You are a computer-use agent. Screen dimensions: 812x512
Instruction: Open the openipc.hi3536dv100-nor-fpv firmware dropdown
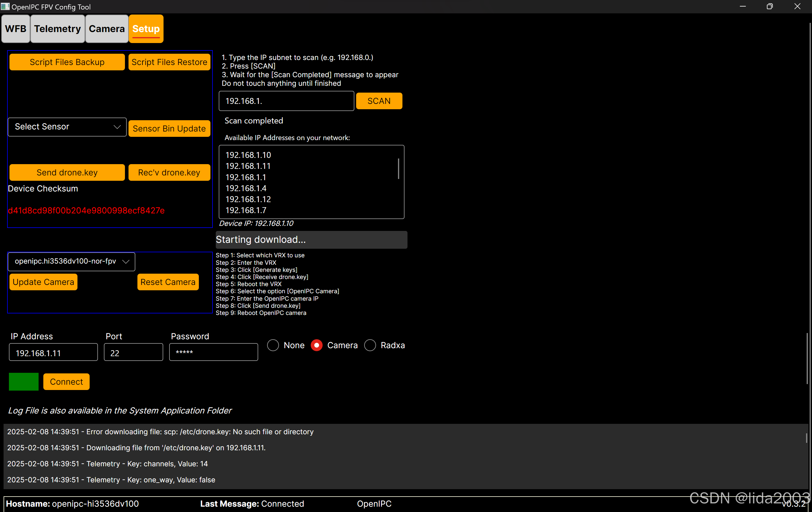point(71,261)
